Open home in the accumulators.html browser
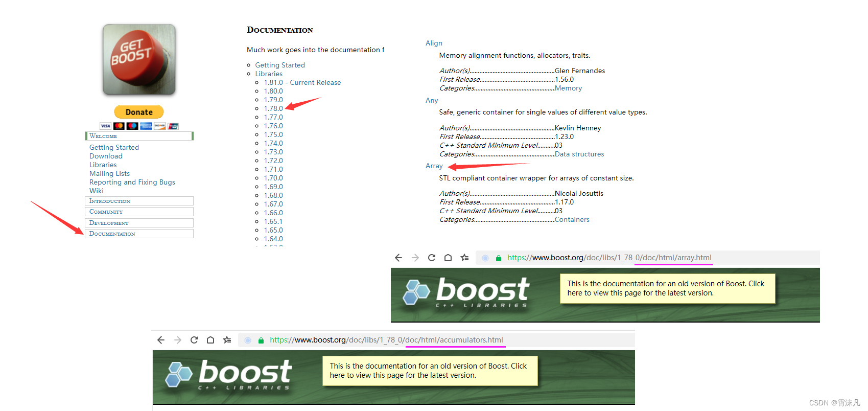Image resolution: width=868 pixels, height=411 pixels. pos(210,340)
